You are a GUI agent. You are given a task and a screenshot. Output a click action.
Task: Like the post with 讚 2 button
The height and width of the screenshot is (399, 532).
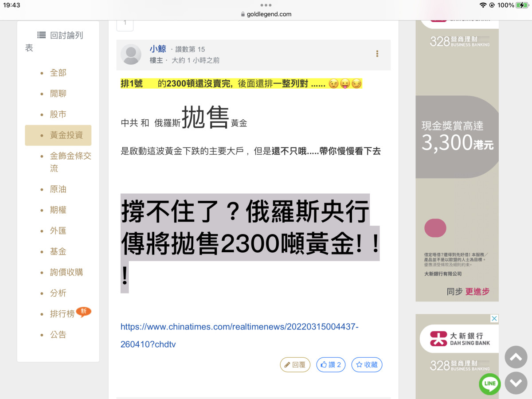pos(331,365)
